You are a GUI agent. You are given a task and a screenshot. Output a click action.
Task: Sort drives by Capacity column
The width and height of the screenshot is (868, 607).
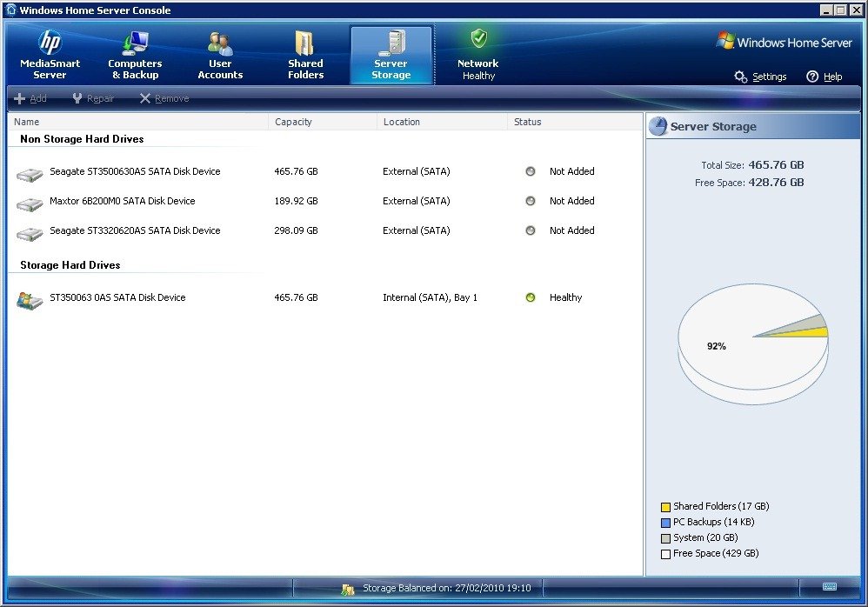pyautogui.click(x=323, y=122)
